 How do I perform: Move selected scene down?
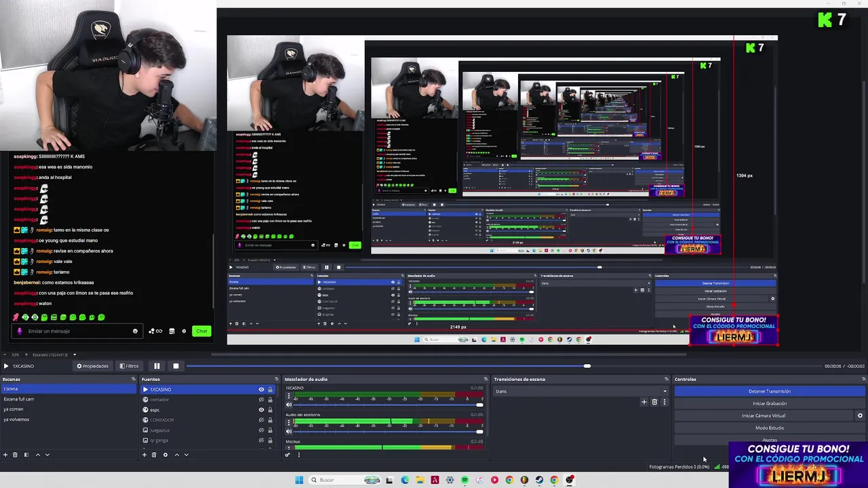tap(47, 455)
